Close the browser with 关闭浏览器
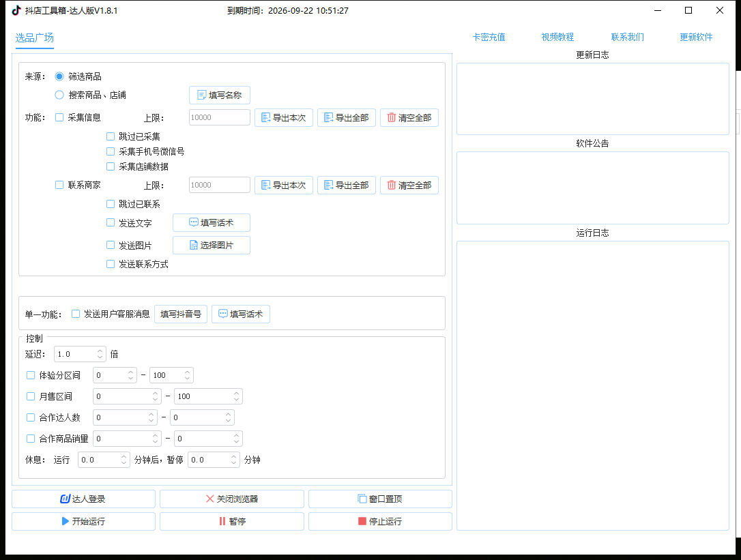 pos(231,499)
